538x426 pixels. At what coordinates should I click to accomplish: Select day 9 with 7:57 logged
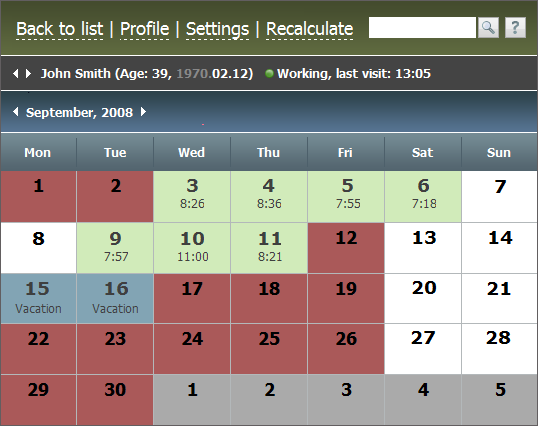tap(115, 248)
